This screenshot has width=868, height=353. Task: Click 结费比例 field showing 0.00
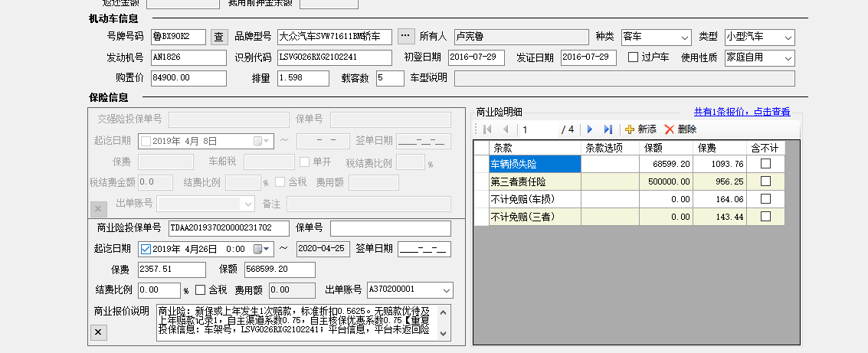159,290
